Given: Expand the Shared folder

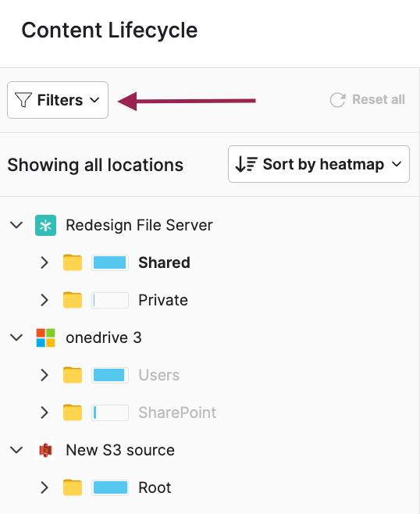Looking at the screenshot, I should 44,262.
